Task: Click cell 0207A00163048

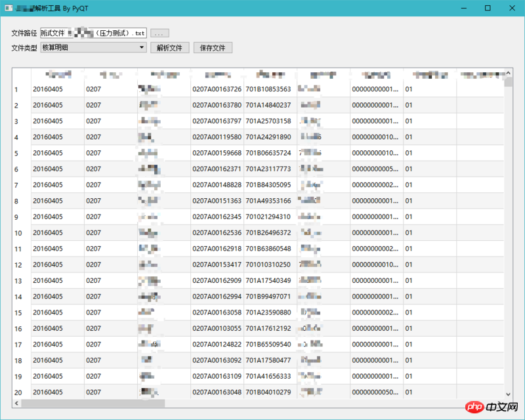Action: 217,392
